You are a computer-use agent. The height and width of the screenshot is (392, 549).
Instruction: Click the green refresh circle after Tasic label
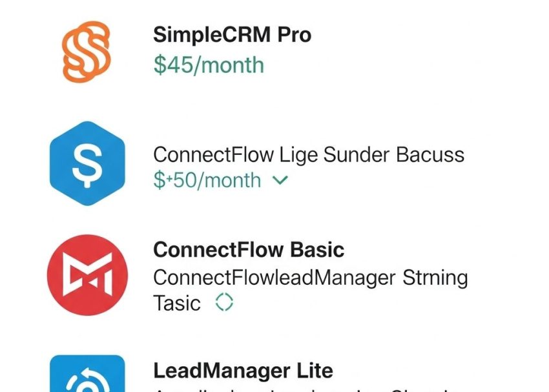tap(223, 302)
